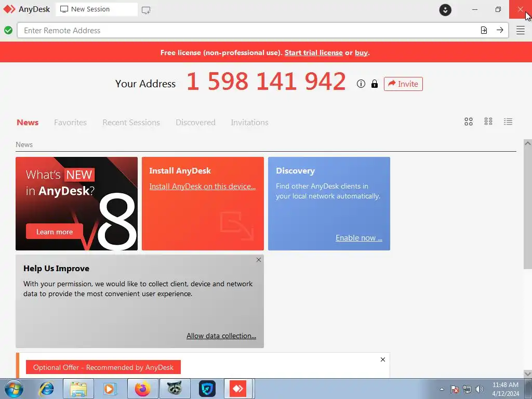The width and height of the screenshot is (532, 399).
Task: Click the raccoon app taskbar icon
Action: 175,389
